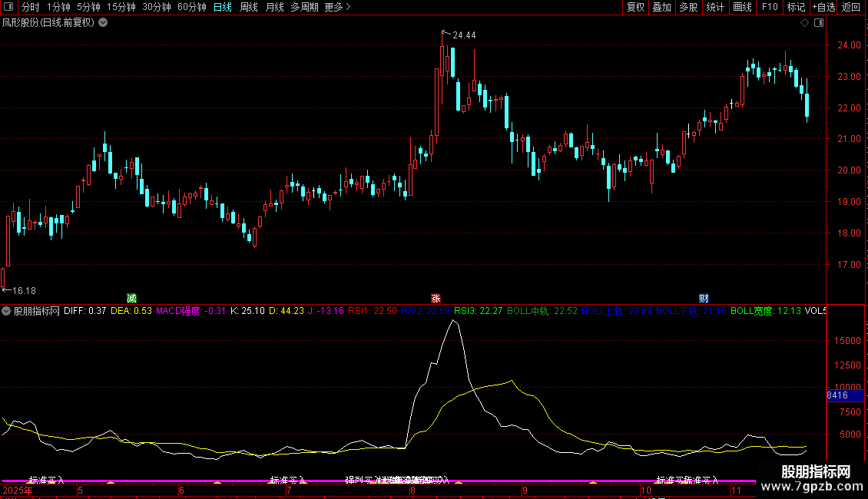Open the F10 company info

769,7
